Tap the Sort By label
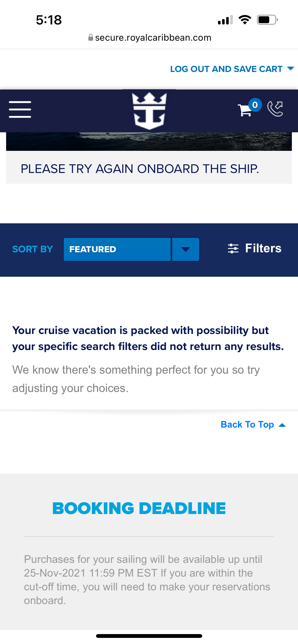The height and width of the screenshot is (644, 298). click(33, 249)
